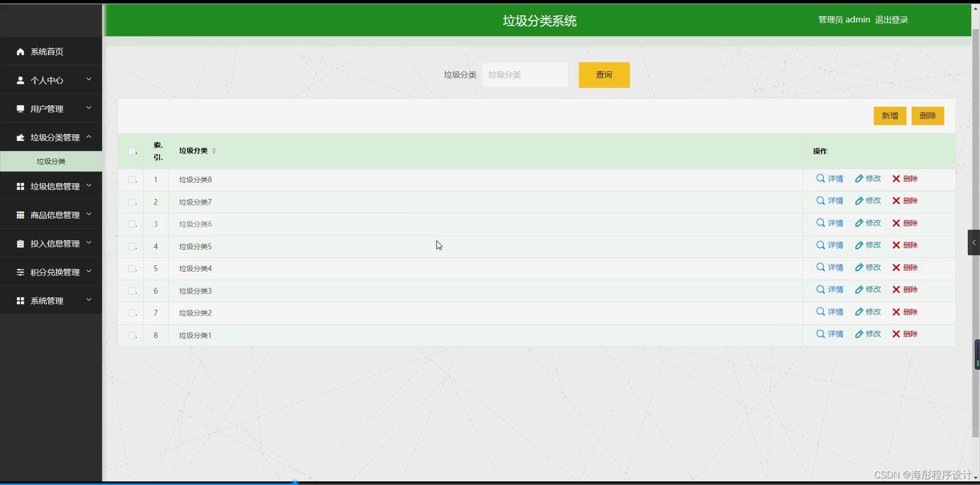Open the 积分兑换管理 menu label

point(55,272)
